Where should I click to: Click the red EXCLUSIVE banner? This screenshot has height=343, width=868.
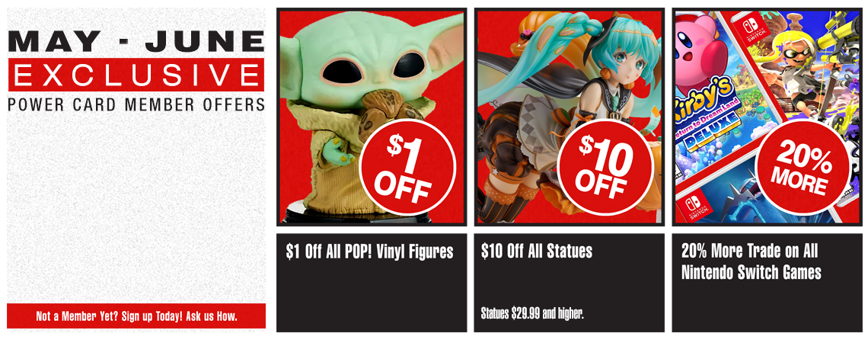[x=136, y=75]
